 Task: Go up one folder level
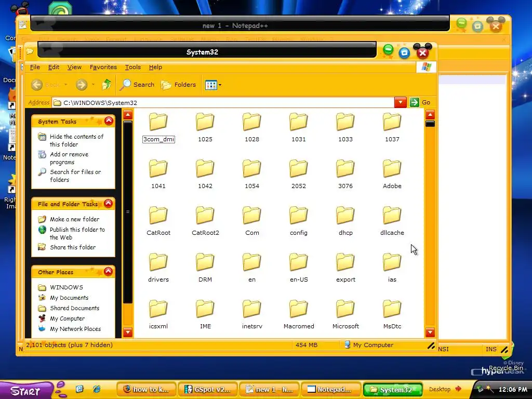pos(107,85)
